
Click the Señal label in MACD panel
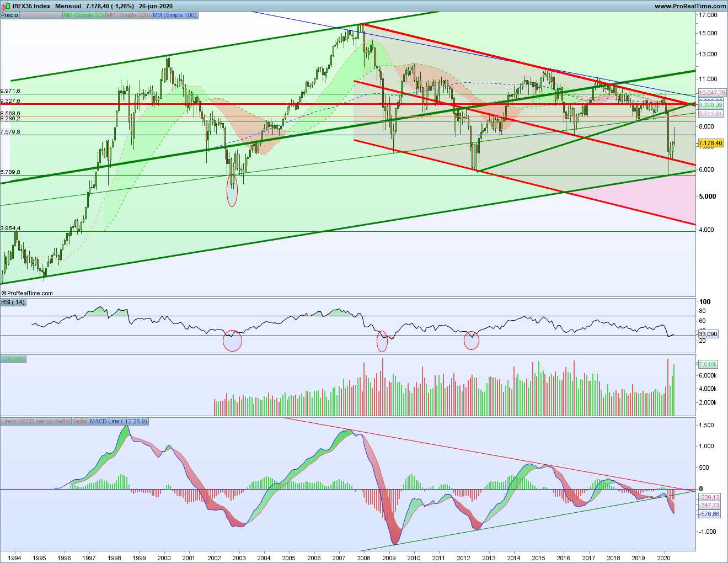coord(80,421)
